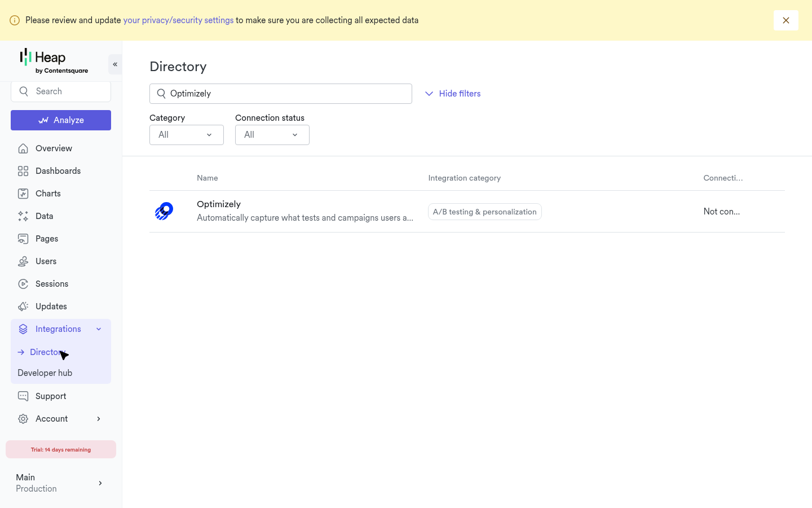The width and height of the screenshot is (812, 508).
Task: Click the Dashboards grid icon
Action: click(23, 171)
